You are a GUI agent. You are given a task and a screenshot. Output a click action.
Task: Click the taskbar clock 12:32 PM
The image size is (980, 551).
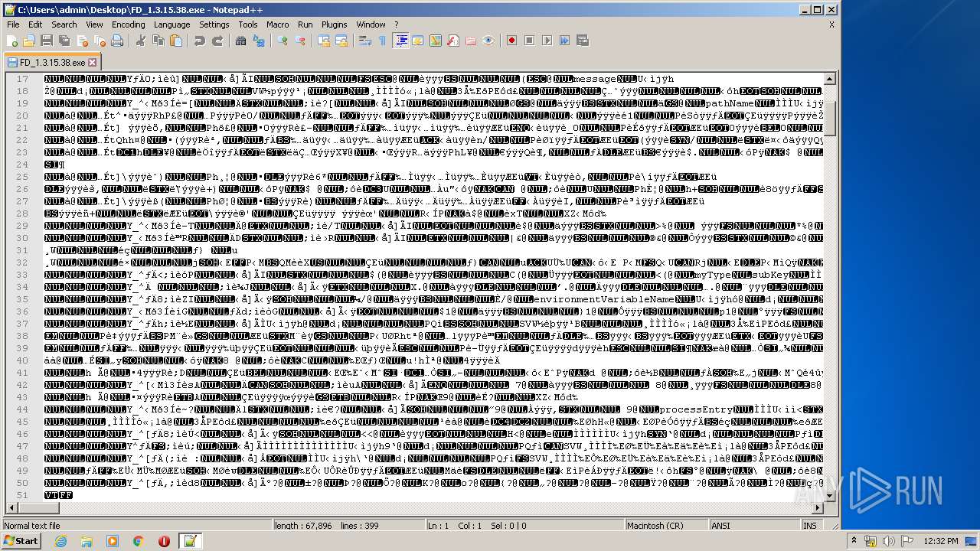(941, 541)
